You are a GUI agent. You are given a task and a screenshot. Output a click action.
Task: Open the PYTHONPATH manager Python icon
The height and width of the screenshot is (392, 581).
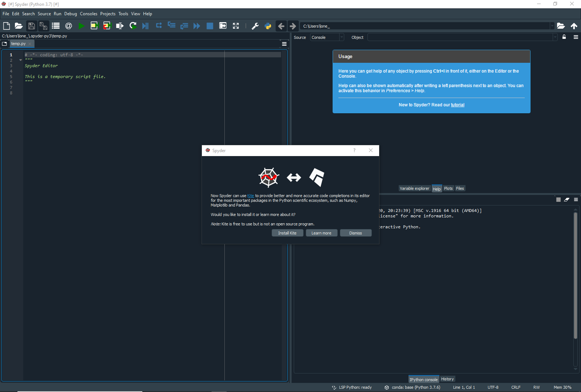click(x=268, y=26)
